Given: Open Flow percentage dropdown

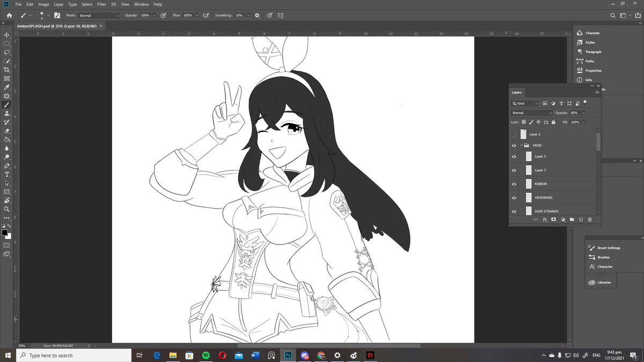Looking at the screenshot, I should pyautogui.click(x=196, y=16).
